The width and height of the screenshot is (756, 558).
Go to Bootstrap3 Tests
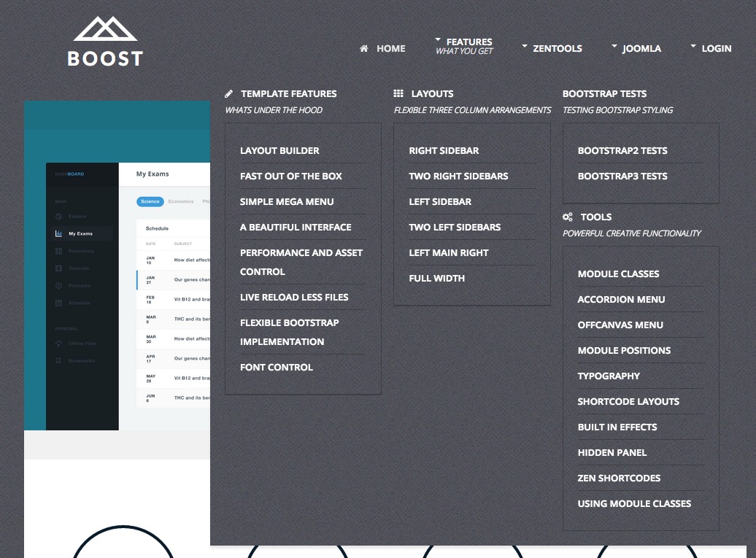[x=622, y=177]
